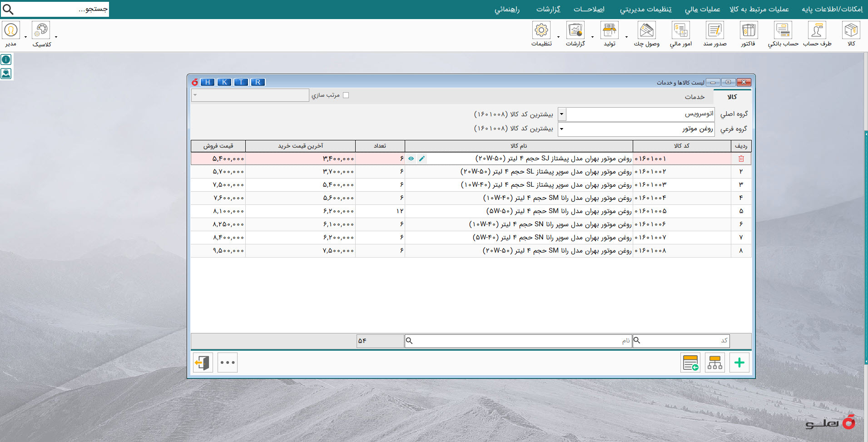Image resolution: width=868 pixels, height=442 pixels.
Task: Select row with code ۰۱۶۰۱۰۰۵
Action: 471,211
